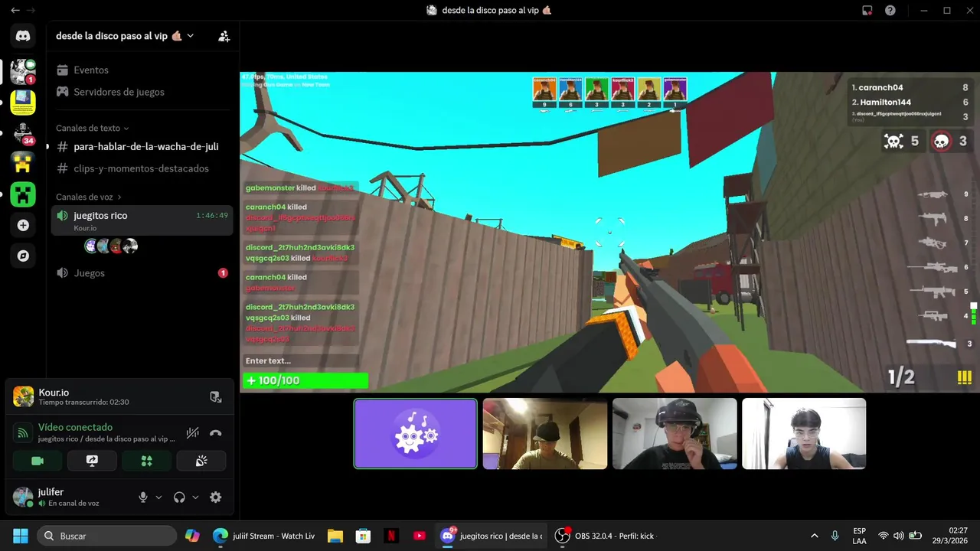Click the green 100/100 health bar
The width and height of the screenshot is (980, 551).
305,380
